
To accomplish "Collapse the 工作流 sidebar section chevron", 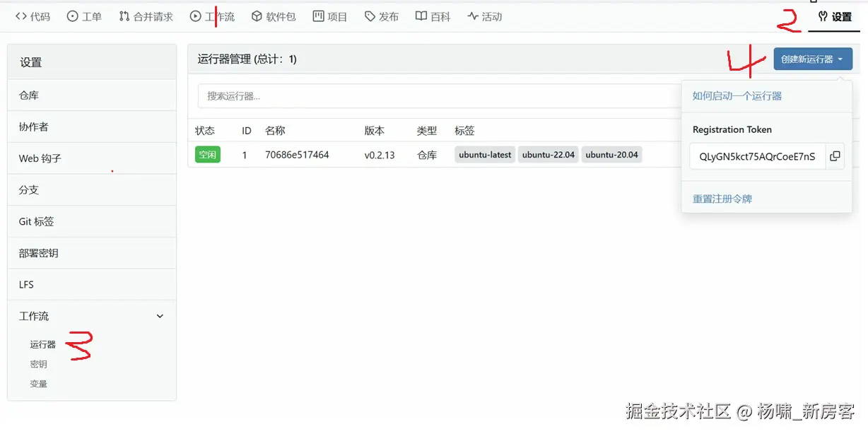I will (x=160, y=316).
